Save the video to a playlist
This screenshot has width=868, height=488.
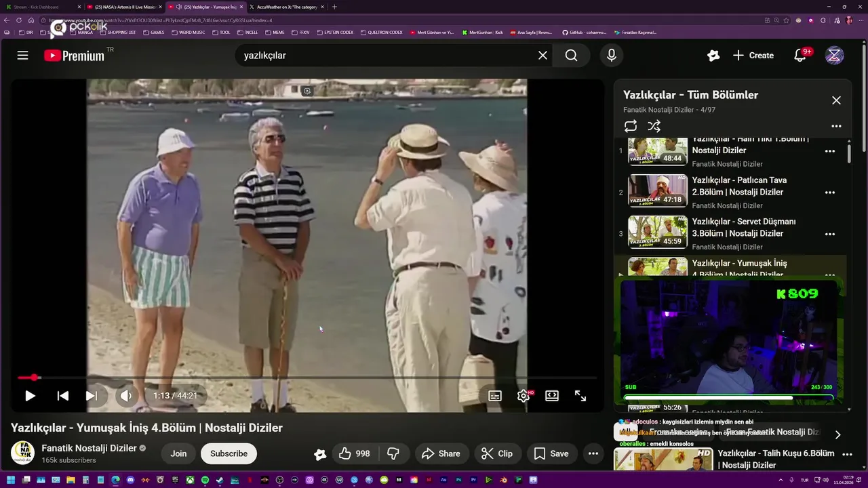coord(551,453)
